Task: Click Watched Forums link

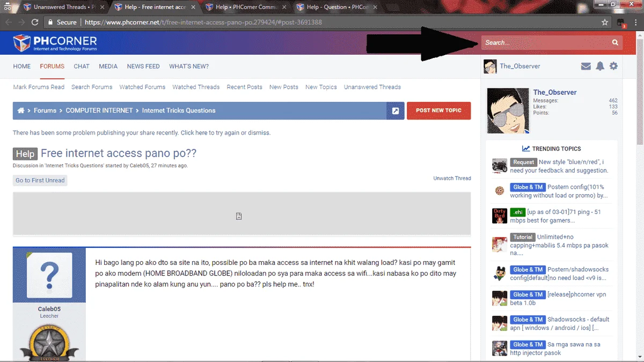Action: point(142,87)
